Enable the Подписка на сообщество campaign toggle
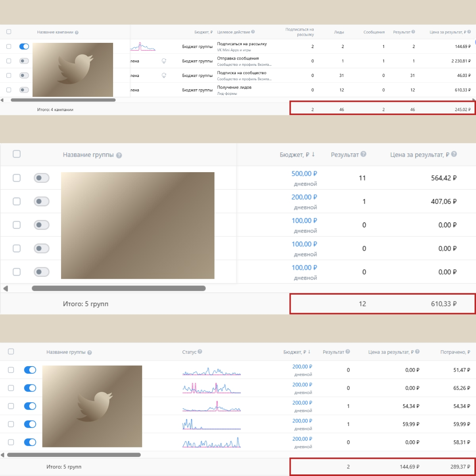 pos(24,75)
